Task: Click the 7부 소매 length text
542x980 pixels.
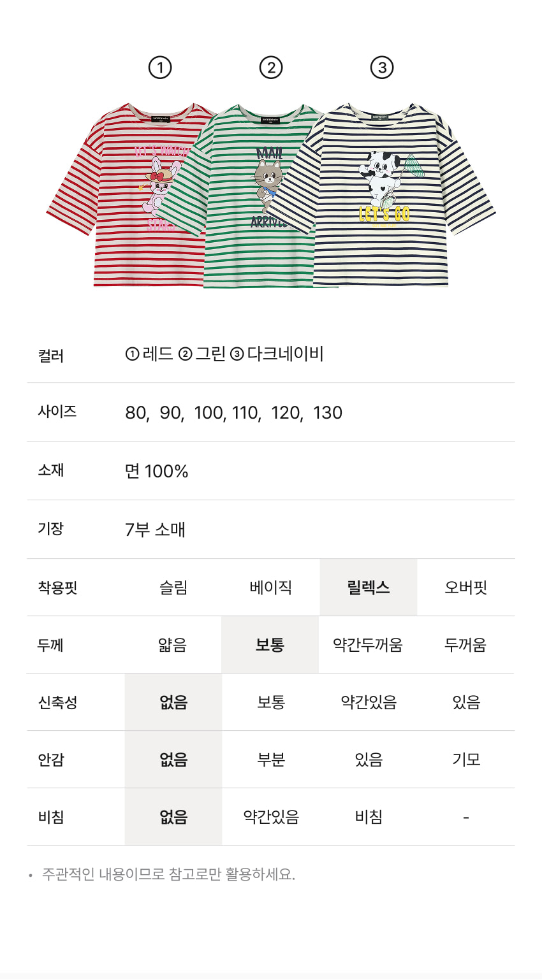Action: 155,530
